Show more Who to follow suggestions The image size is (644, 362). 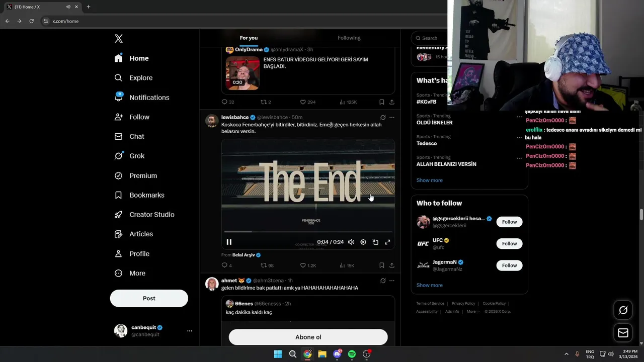430,285
